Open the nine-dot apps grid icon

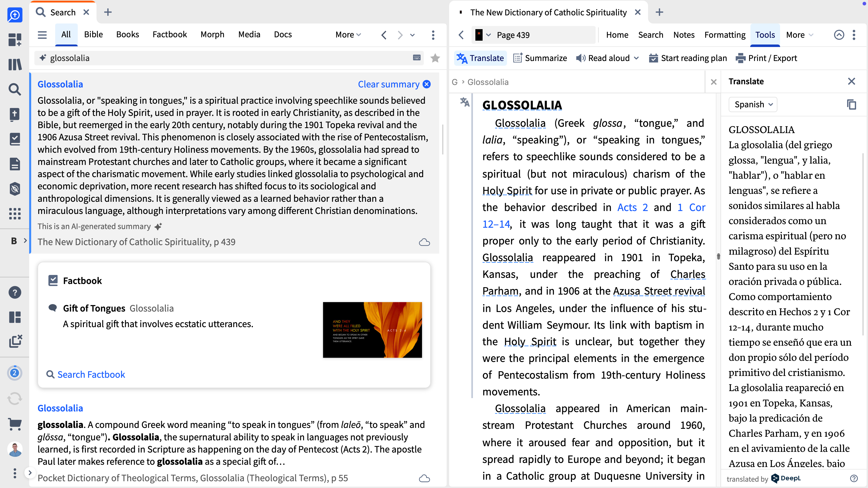tap(15, 213)
